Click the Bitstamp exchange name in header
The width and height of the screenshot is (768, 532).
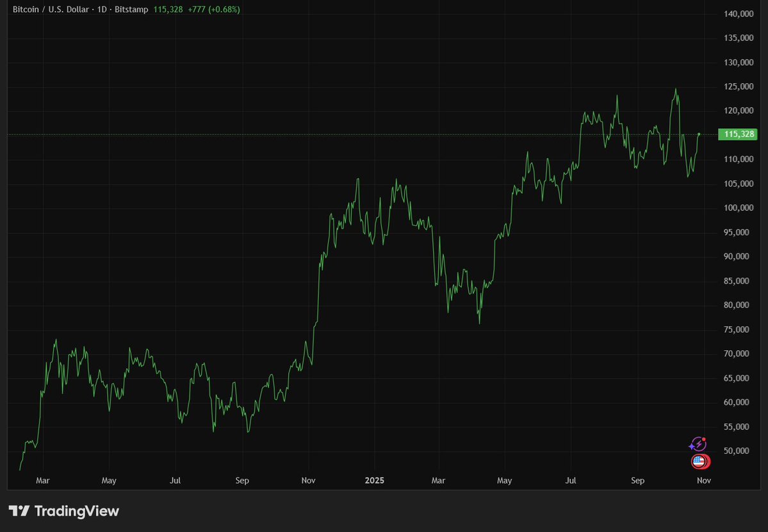coord(133,10)
